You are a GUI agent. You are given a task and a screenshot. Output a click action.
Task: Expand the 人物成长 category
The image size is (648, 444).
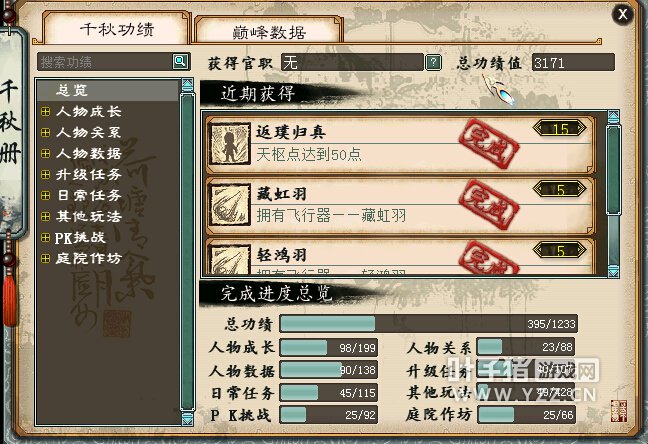(45, 112)
